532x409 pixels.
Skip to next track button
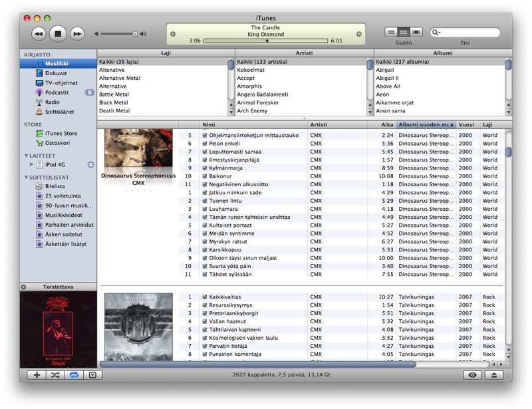pyautogui.click(x=77, y=34)
